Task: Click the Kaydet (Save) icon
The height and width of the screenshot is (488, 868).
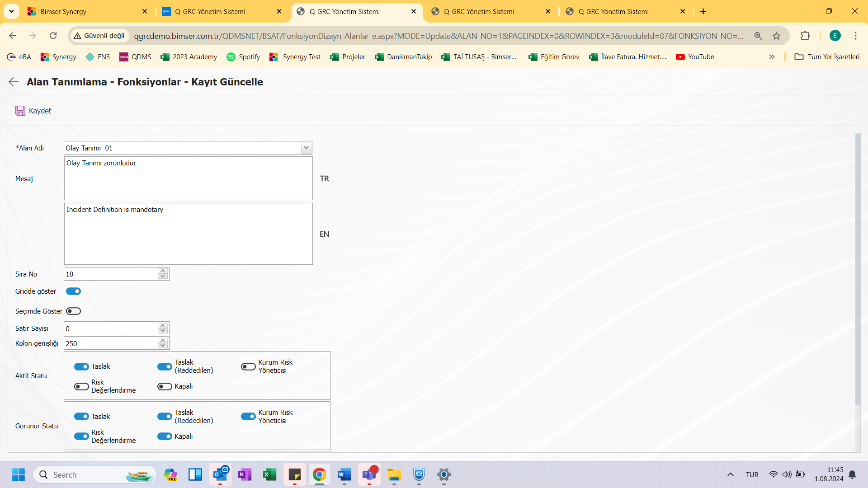Action: [x=20, y=110]
